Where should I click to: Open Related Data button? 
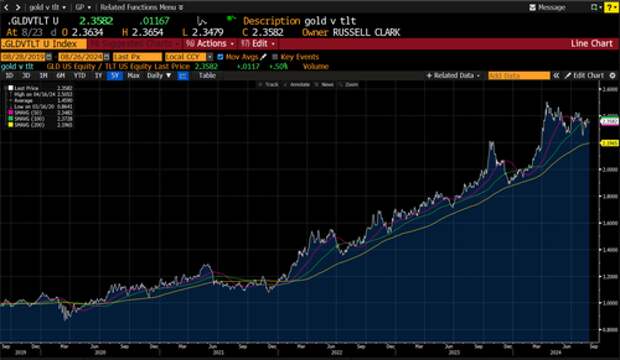click(x=453, y=75)
